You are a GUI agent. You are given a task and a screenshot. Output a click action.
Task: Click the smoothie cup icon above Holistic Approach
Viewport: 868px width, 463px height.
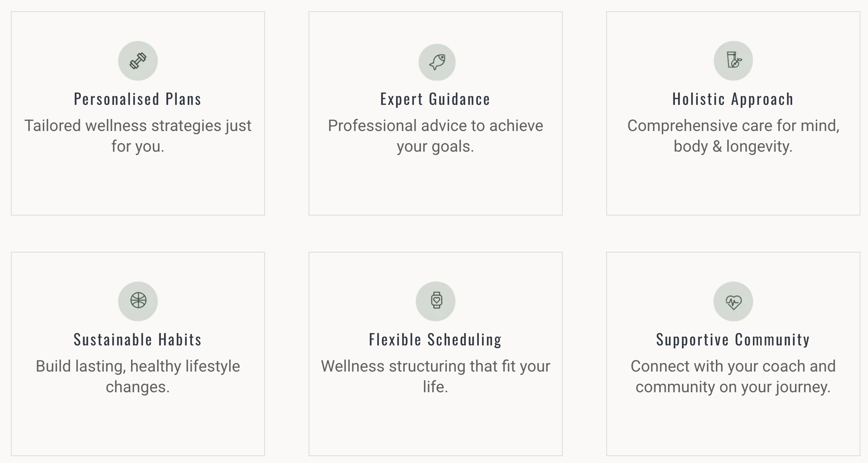pyautogui.click(x=733, y=60)
